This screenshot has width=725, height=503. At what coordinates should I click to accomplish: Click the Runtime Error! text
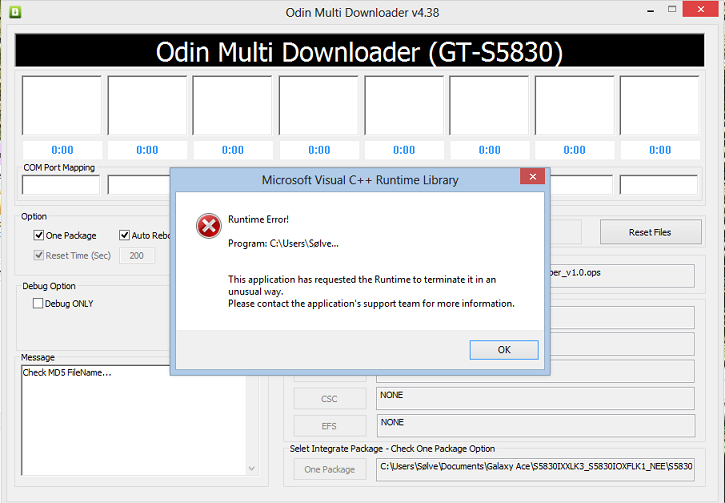[x=258, y=219]
